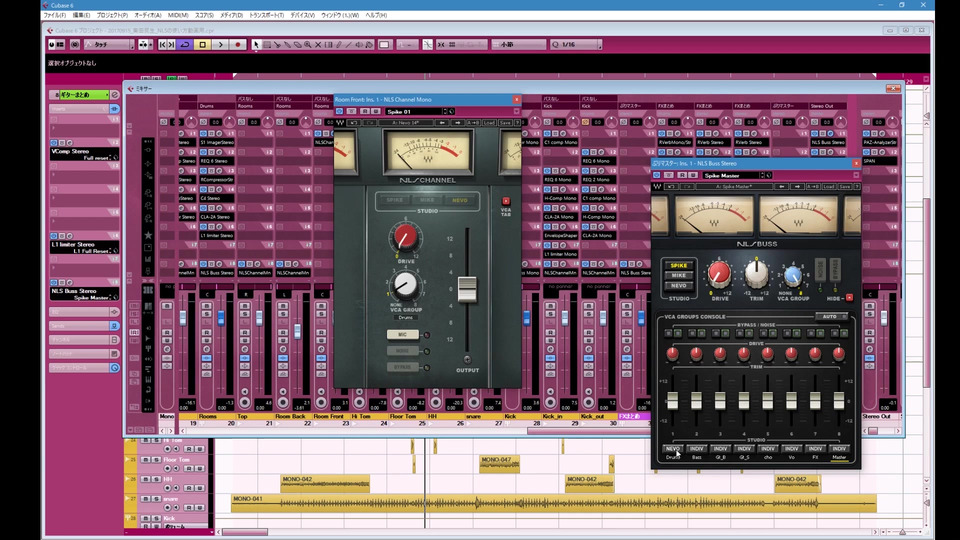
Task: Toggle the BYPASS switch in NLS Buss
Action: (834, 269)
